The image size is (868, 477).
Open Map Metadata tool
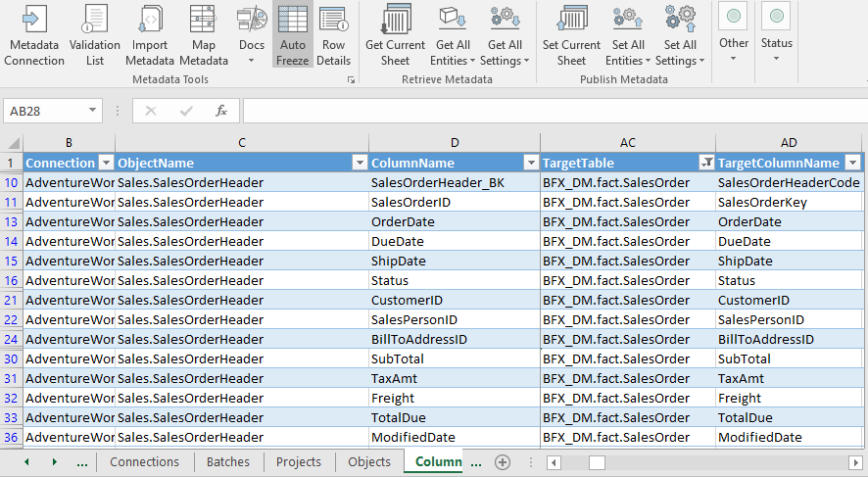(x=203, y=35)
